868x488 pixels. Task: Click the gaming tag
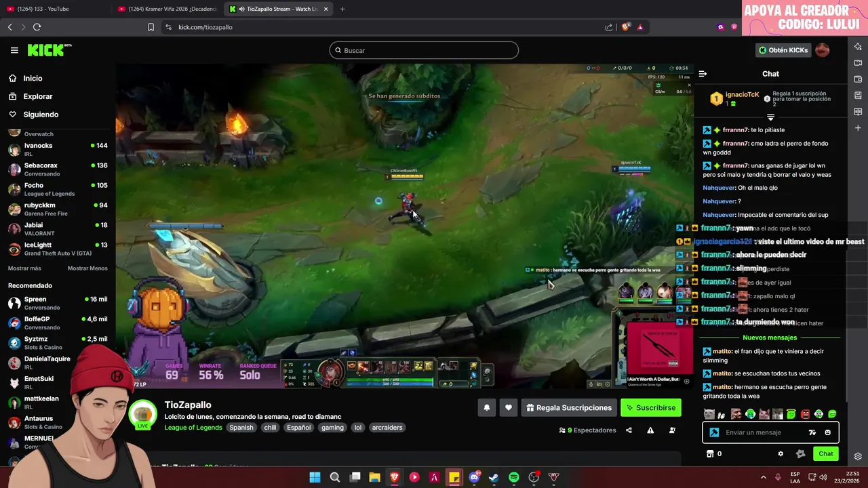coord(332,428)
